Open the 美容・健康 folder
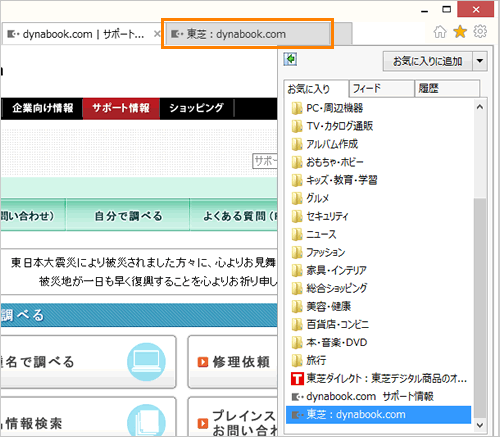This screenshot has height=437, width=500. coord(321,306)
